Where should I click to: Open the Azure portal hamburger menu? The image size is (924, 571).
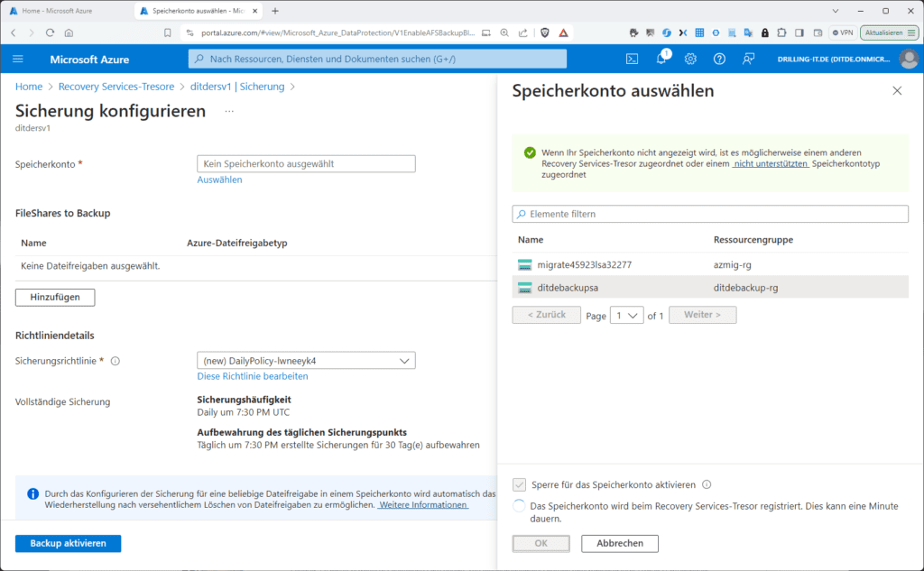[x=18, y=59]
